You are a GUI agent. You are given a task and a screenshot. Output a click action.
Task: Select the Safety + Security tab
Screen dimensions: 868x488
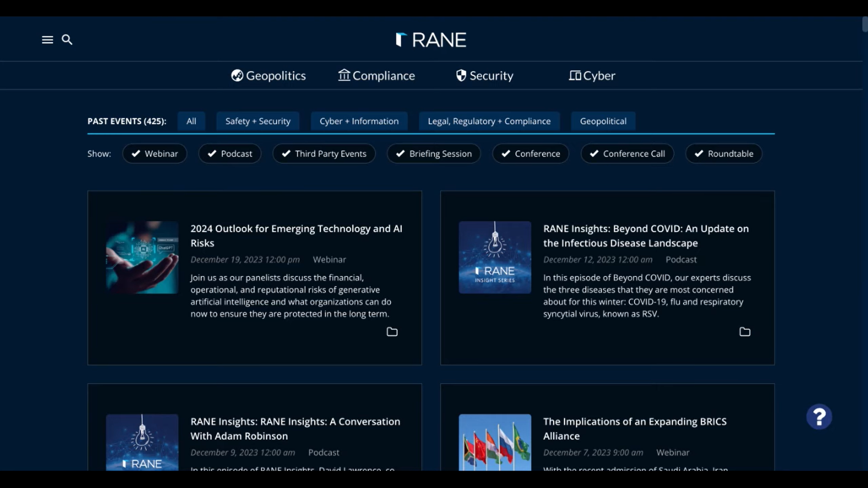tap(258, 121)
